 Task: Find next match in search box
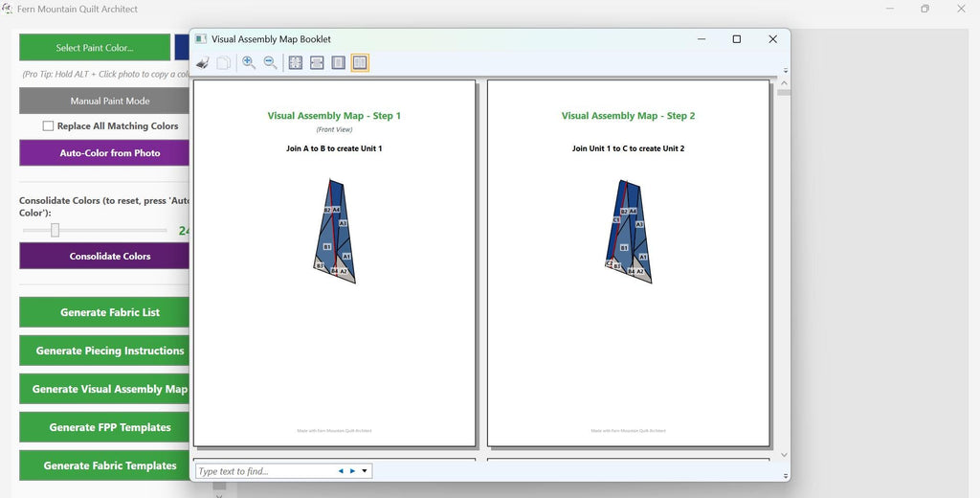point(352,471)
